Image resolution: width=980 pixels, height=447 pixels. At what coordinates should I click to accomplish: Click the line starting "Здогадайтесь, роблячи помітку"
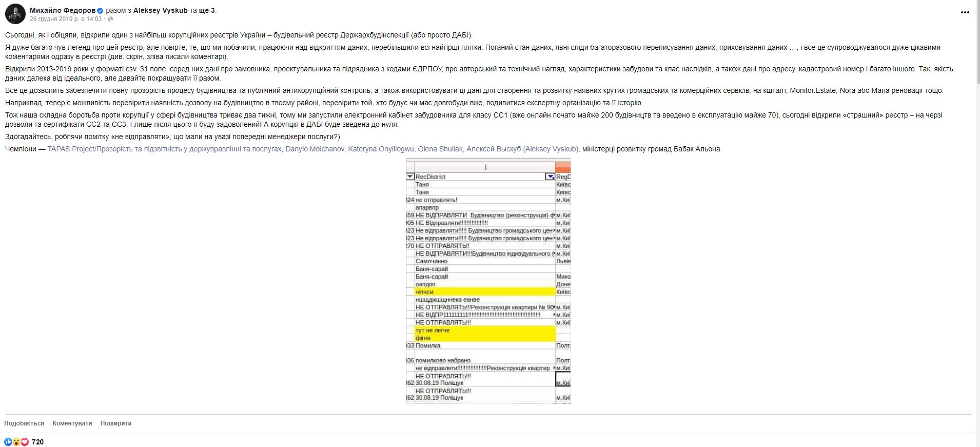click(x=172, y=137)
